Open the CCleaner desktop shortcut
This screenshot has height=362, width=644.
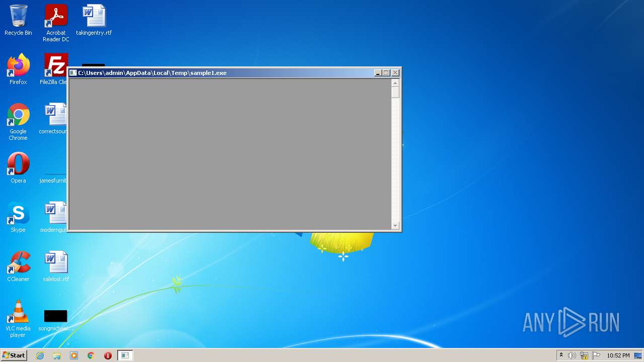coord(18,266)
